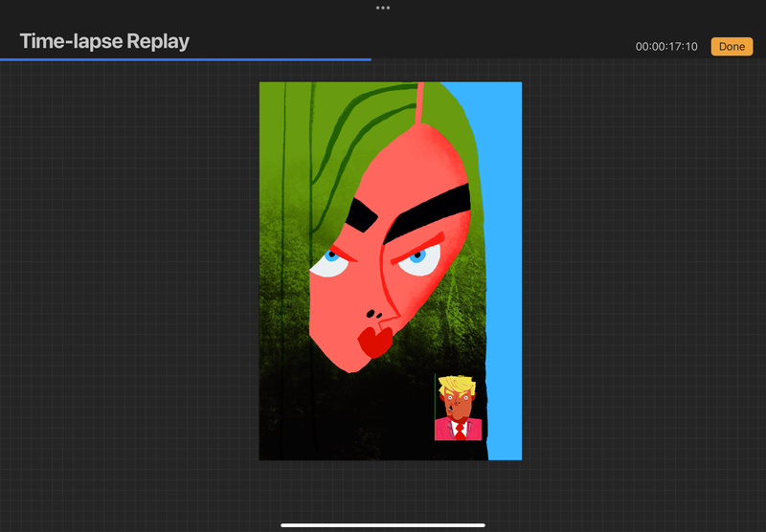The height and width of the screenshot is (532, 766).
Task: Click the start of the replay progress bar
Action: [3, 59]
